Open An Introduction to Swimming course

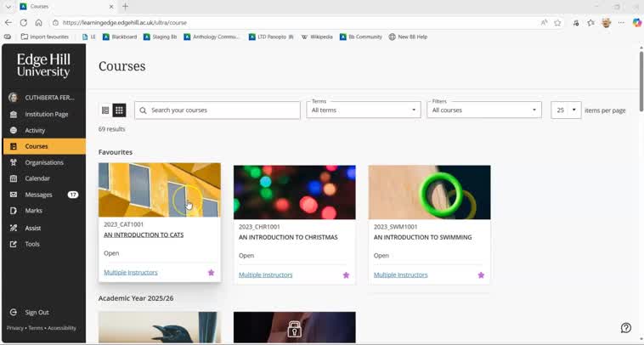[422, 237]
